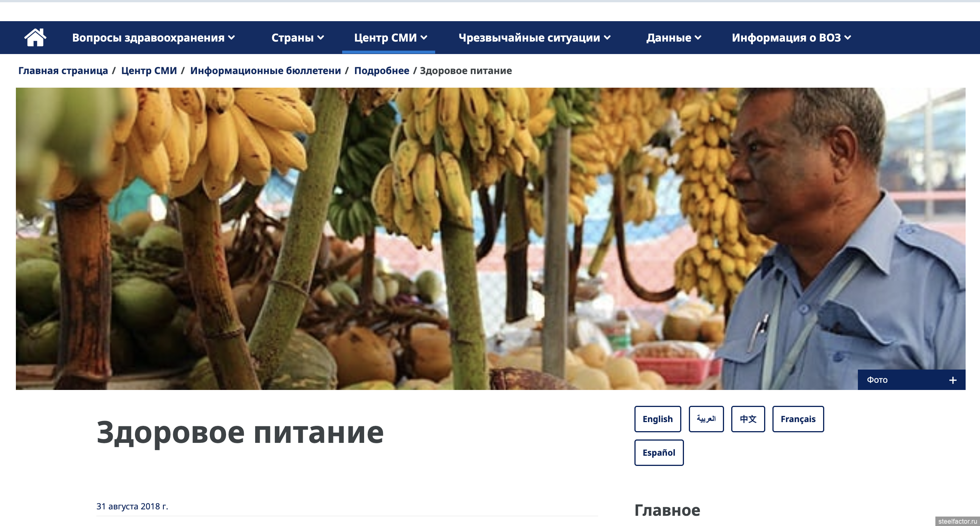Follow the Центр СМИ breadcrumb link
This screenshot has height=526, width=980.
[149, 71]
